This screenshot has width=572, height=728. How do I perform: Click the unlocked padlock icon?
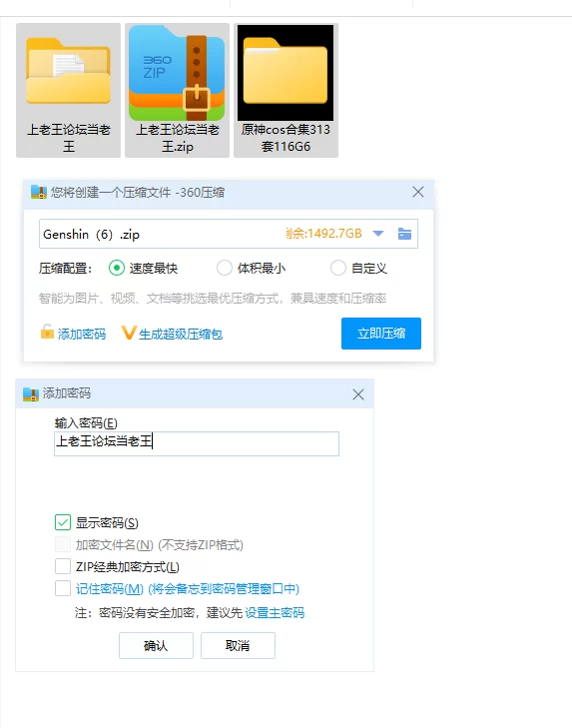[x=47, y=332]
